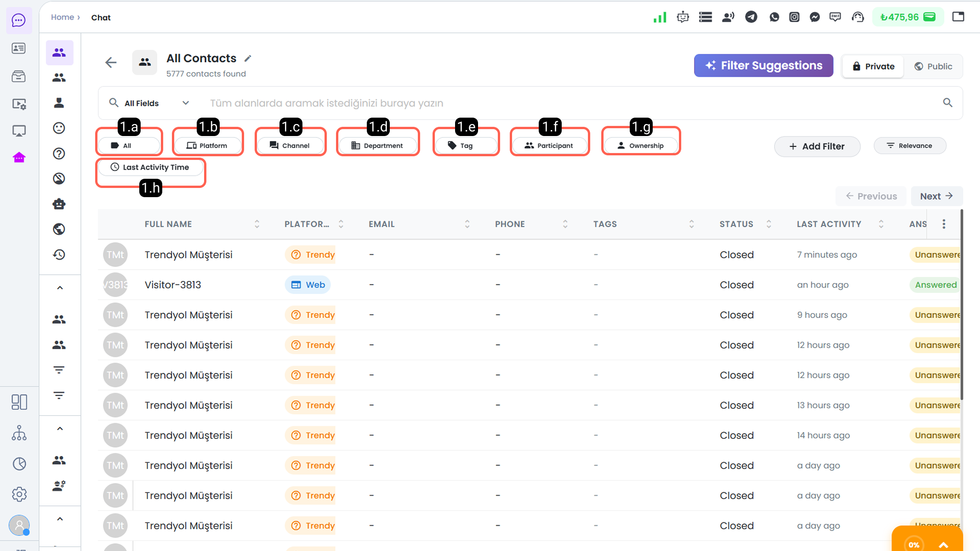Viewport: 980px width, 551px height.
Task: Click the globe icon in the sidebar
Action: point(59,229)
